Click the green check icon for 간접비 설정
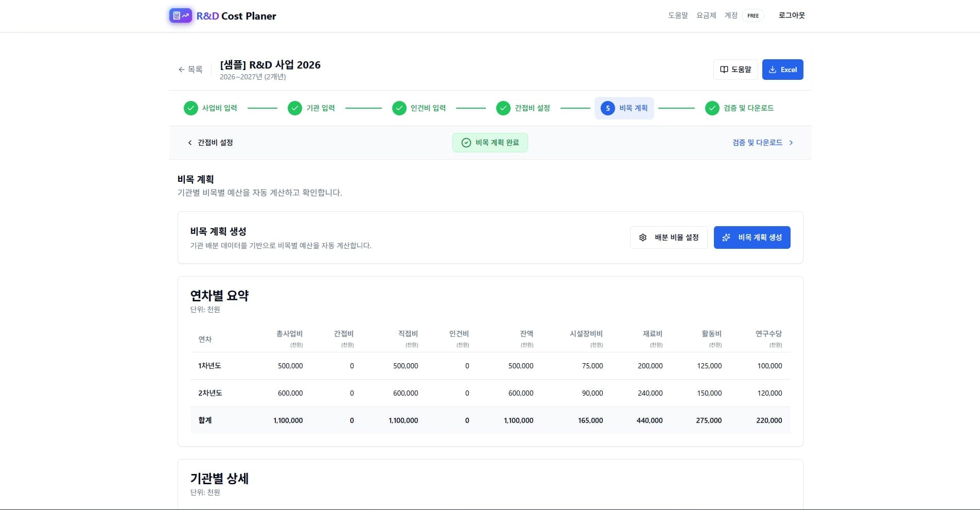980x510 pixels. (503, 108)
